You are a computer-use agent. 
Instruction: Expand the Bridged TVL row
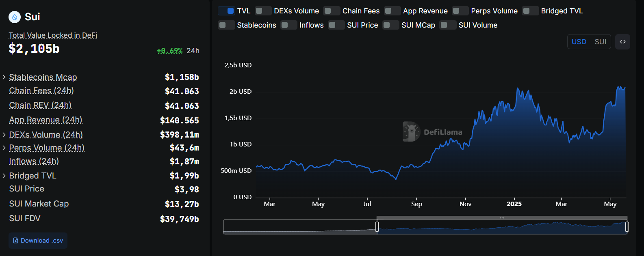[x=4, y=176]
